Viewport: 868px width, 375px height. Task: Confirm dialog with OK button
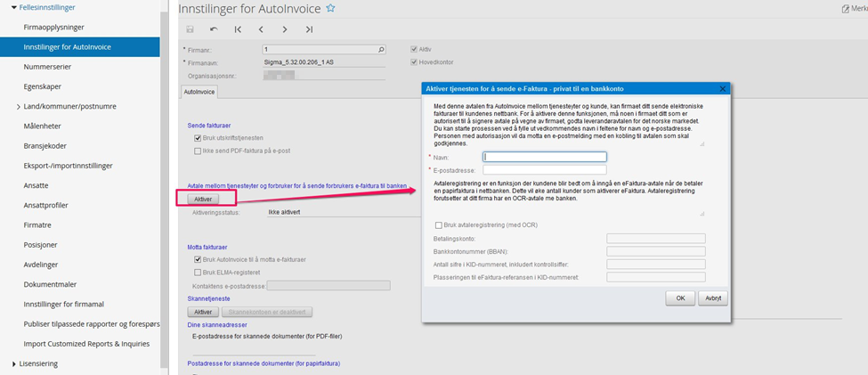680,298
